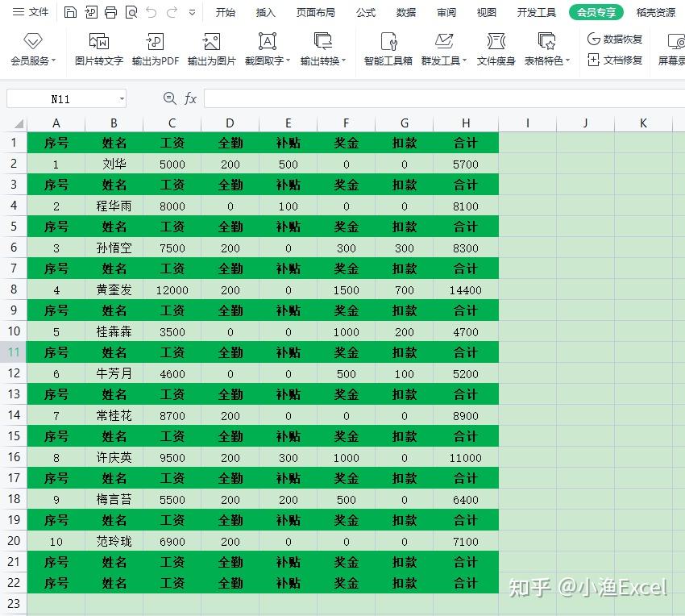Click the 屏幕录制 icon at ribbon edge

[x=675, y=42]
